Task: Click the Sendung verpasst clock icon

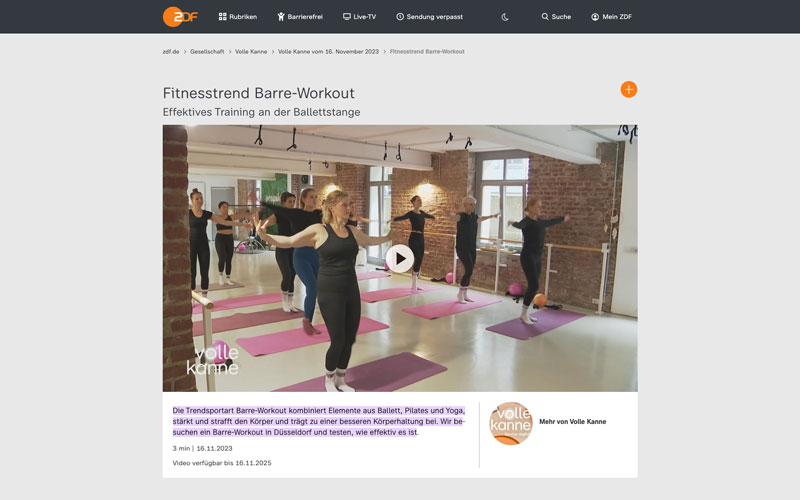Action: click(x=400, y=17)
